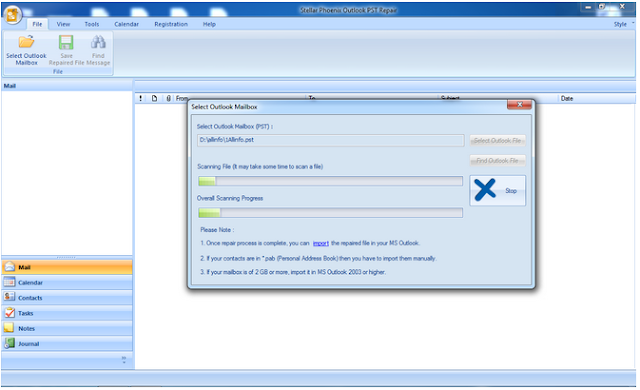Screen dimensions: 640x390
Task: Open the Mail pane in the sidebar
Action: click(67, 267)
